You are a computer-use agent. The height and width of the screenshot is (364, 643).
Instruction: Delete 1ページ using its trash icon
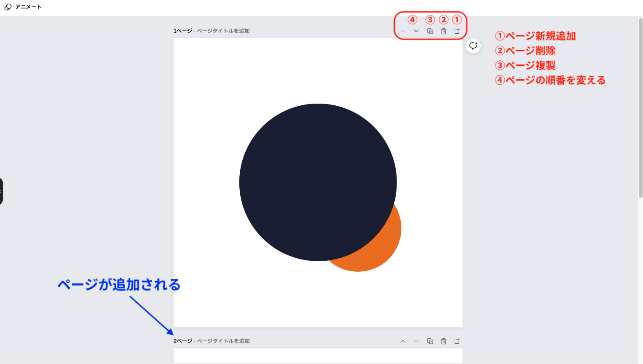coord(443,31)
